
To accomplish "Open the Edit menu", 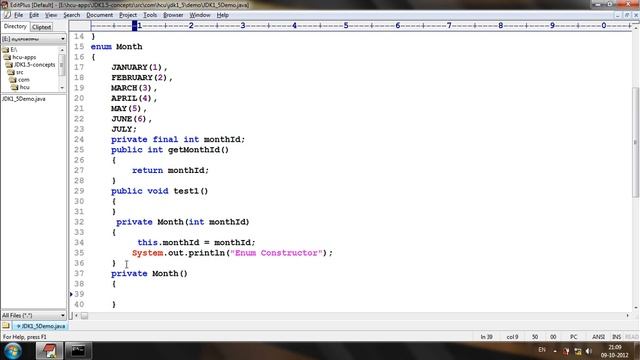I will tap(34, 15).
